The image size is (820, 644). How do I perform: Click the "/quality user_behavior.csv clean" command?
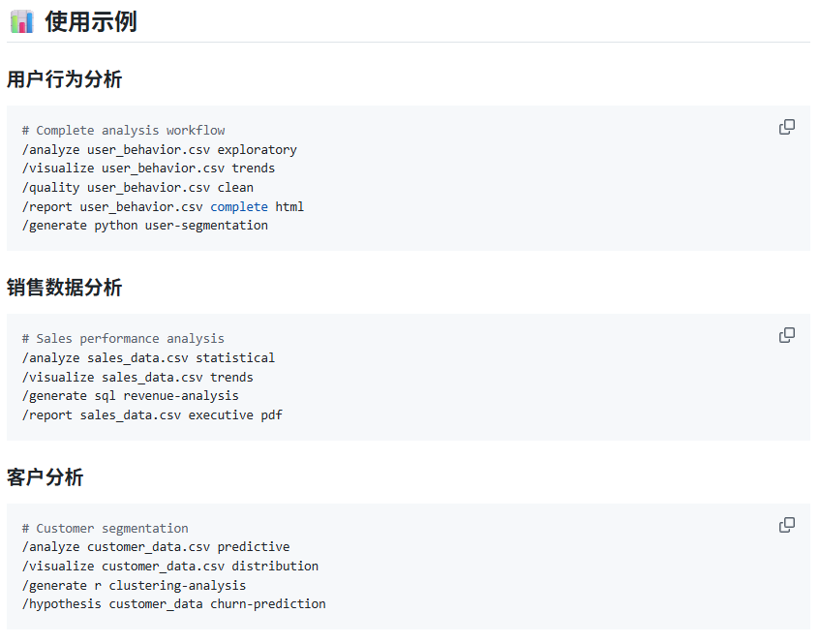point(137,188)
